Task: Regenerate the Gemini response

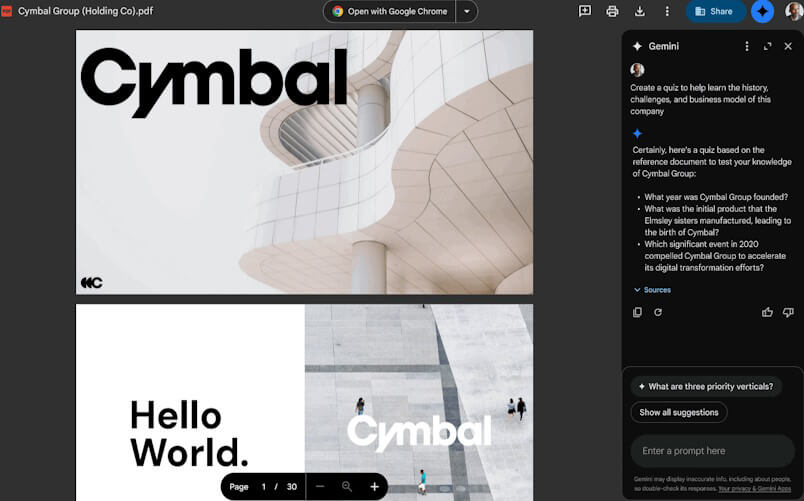Action: tap(658, 312)
